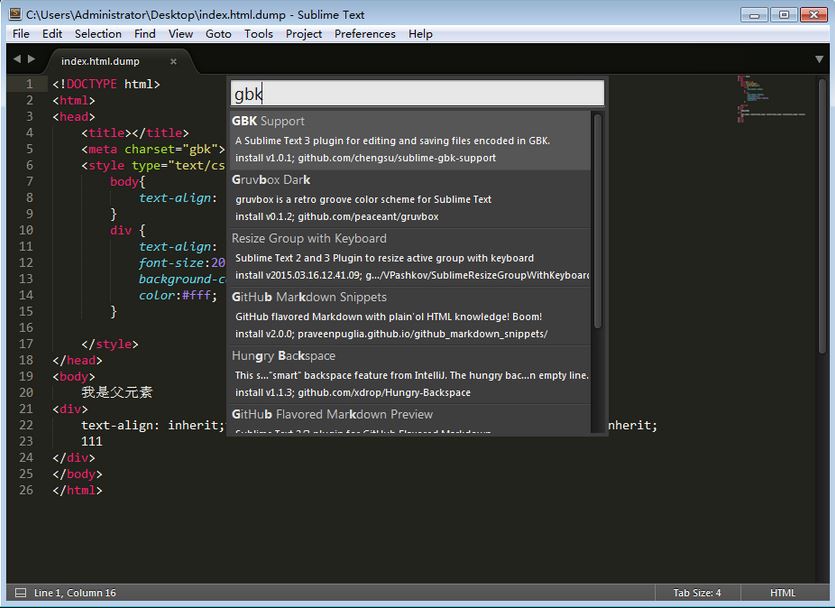Click the Sublime Text title bar icon
The image size is (835, 608).
pos(15,14)
